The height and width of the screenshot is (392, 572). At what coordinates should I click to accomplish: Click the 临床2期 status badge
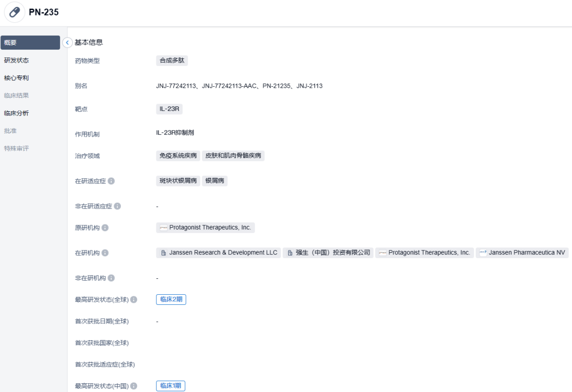coord(171,300)
